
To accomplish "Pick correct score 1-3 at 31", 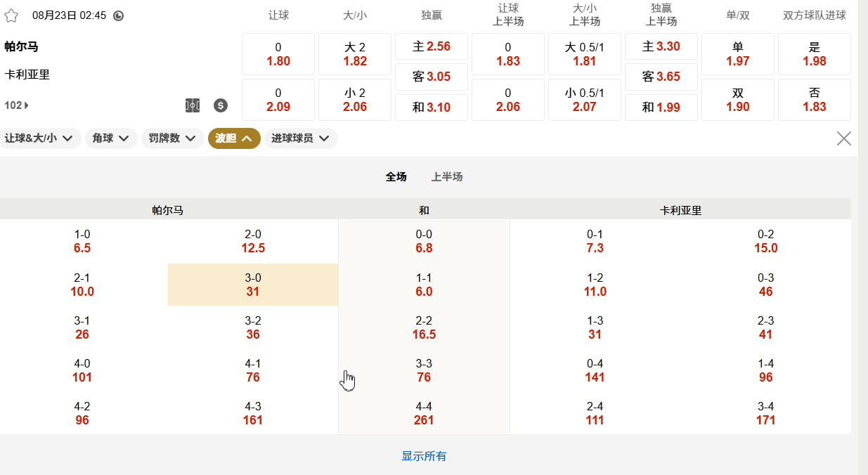I will coord(595,327).
